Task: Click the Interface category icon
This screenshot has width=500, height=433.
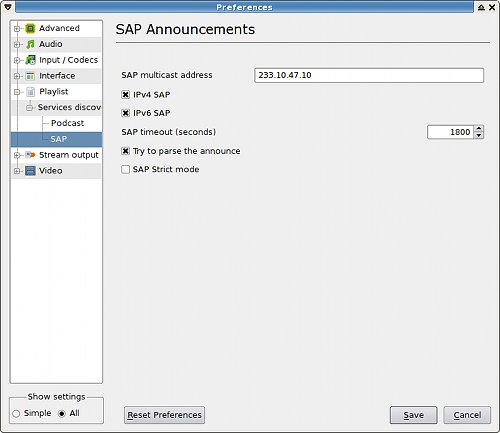Action: pyautogui.click(x=30, y=76)
